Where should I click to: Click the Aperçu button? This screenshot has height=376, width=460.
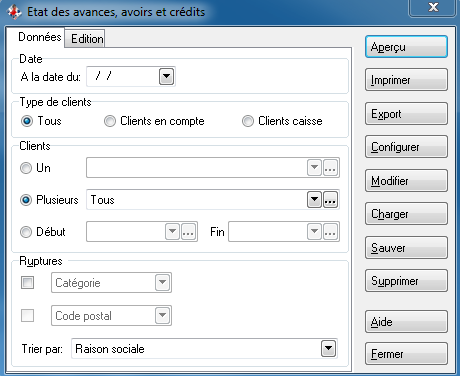406,47
